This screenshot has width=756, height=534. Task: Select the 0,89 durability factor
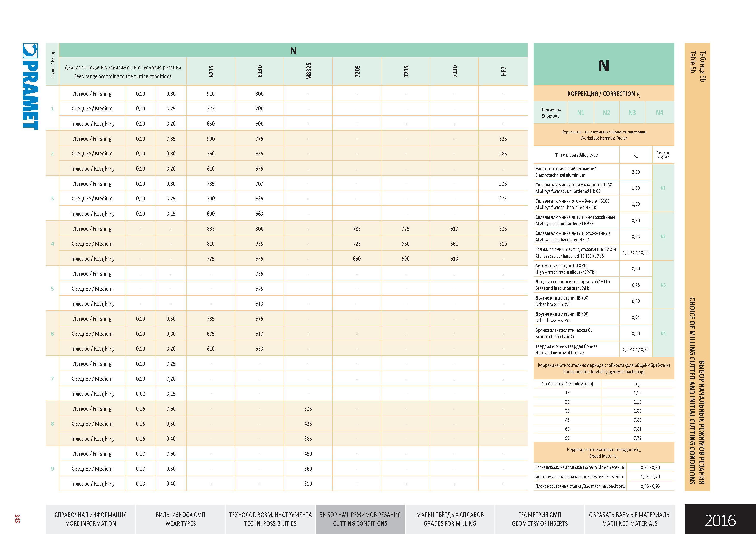point(637,420)
